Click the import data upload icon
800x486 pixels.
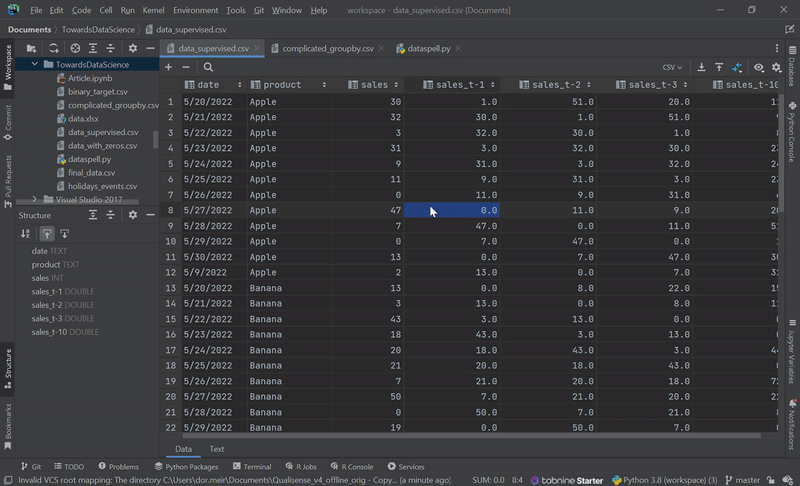pyautogui.click(x=719, y=67)
